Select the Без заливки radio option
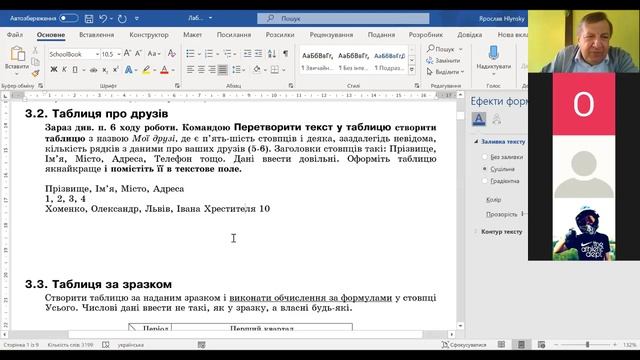This screenshot has height=360, width=640. (x=485, y=157)
